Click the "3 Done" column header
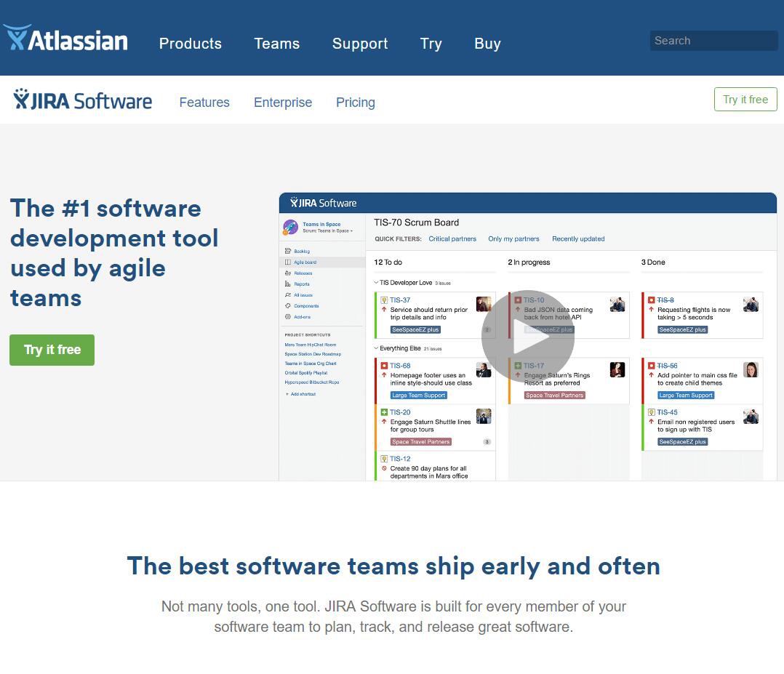Screen dimensions: 784x674 click(653, 262)
